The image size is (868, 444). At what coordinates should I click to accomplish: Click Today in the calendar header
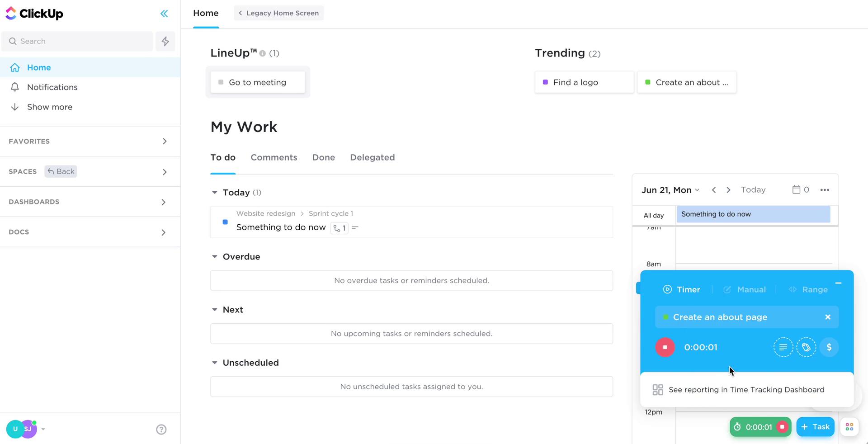753,190
